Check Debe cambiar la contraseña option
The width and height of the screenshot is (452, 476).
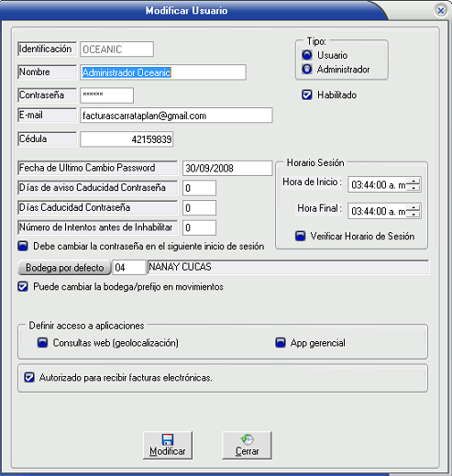pos(23,246)
